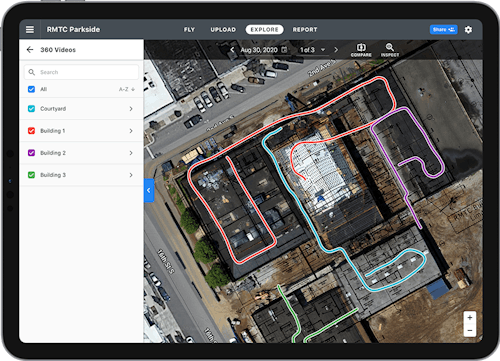Toggle the All checkbox

pyautogui.click(x=31, y=89)
